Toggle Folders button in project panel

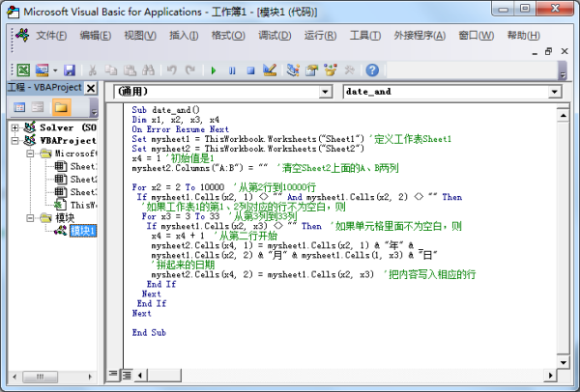pos(61,106)
